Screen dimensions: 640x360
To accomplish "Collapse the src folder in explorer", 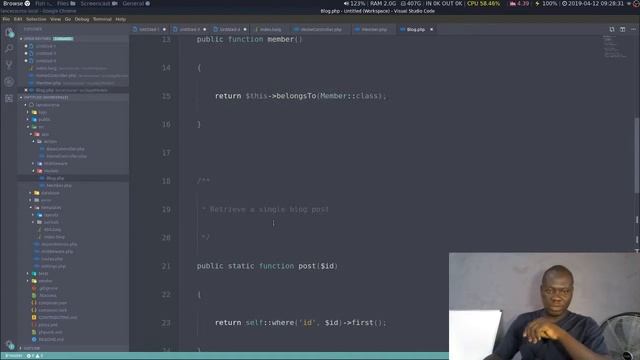I will [x=41, y=127].
